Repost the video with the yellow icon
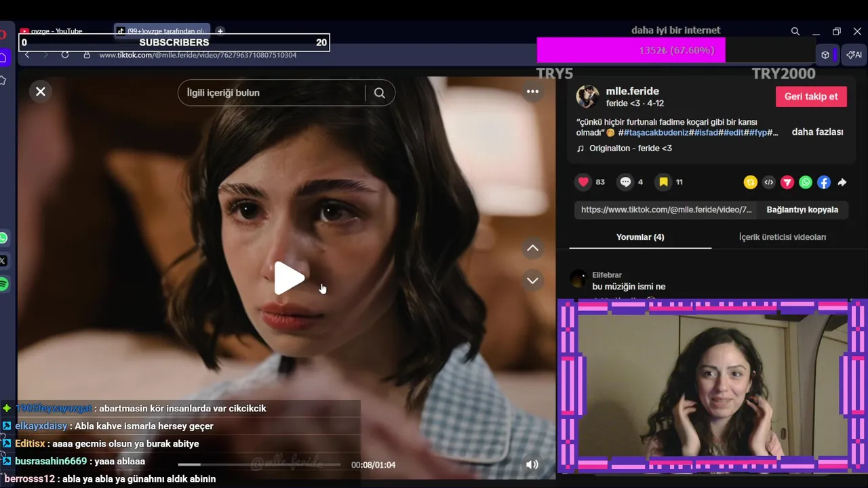The height and width of the screenshot is (488, 868). pyautogui.click(x=750, y=182)
